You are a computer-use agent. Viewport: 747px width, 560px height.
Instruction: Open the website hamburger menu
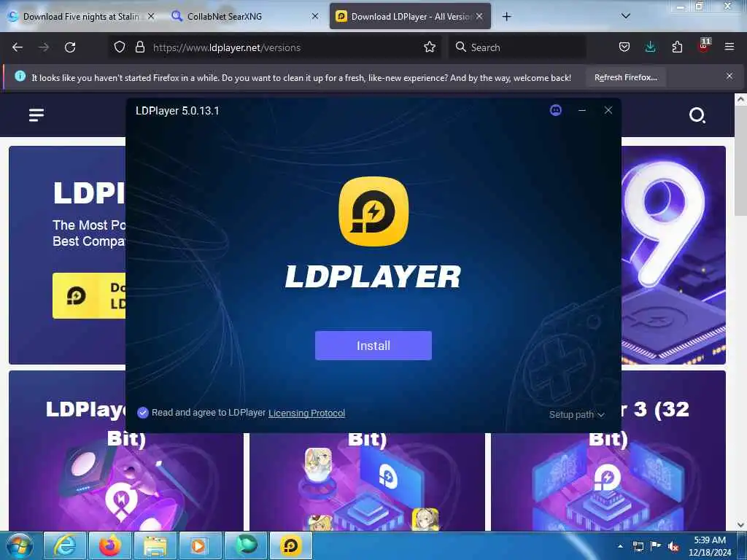(36, 114)
